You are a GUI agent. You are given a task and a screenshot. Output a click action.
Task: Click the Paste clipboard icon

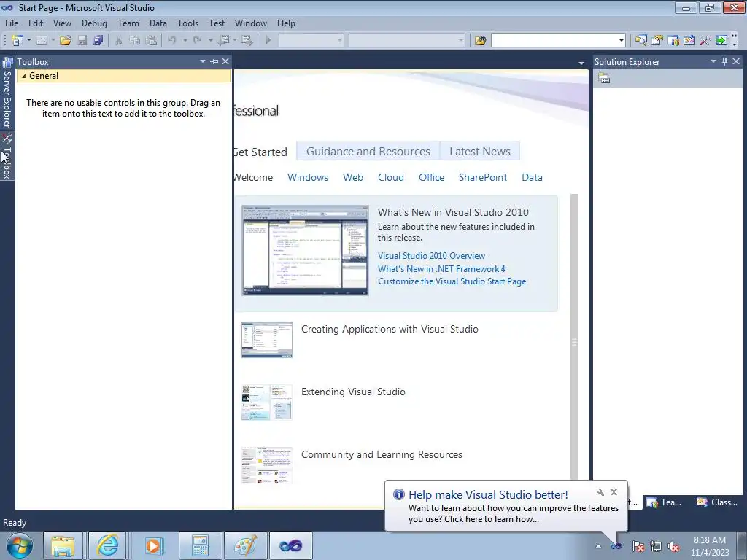[151, 41]
